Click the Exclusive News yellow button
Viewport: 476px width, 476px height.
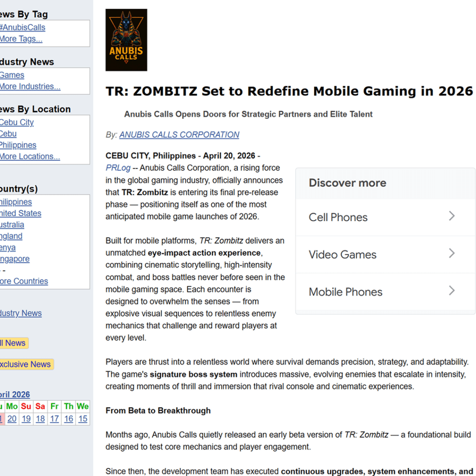point(26,364)
